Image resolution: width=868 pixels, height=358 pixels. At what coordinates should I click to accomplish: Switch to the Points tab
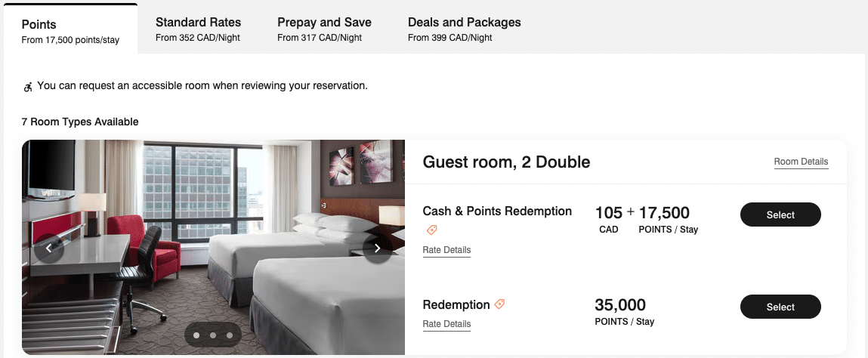70,30
